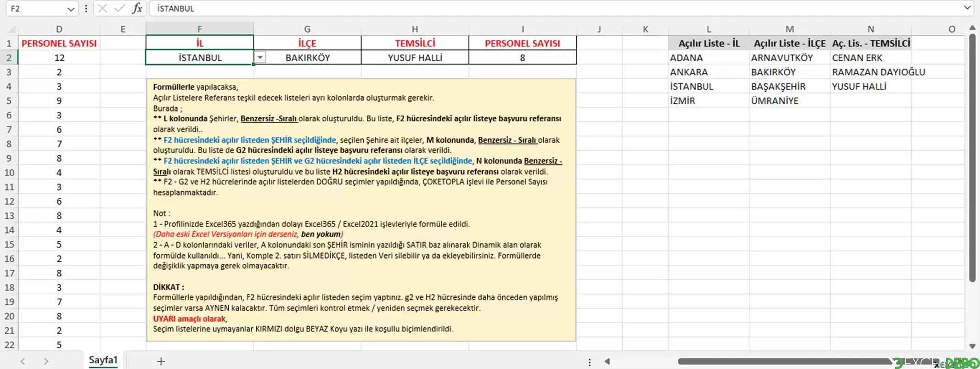The image size is (980, 369).
Task: Select cell H1 labeled TEMSİLCİ
Action: point(415,43)
